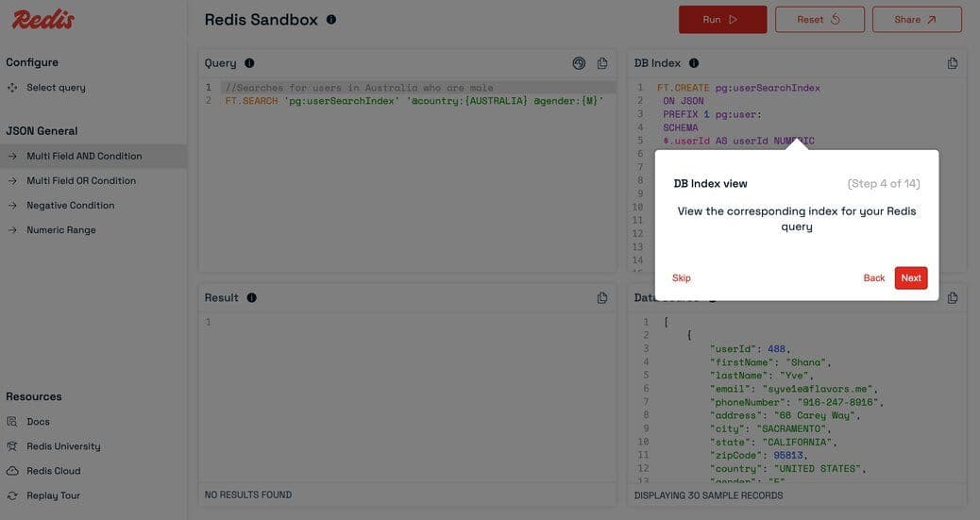
Task: Click the circular icon in Query header
Action: coord(579,63)
